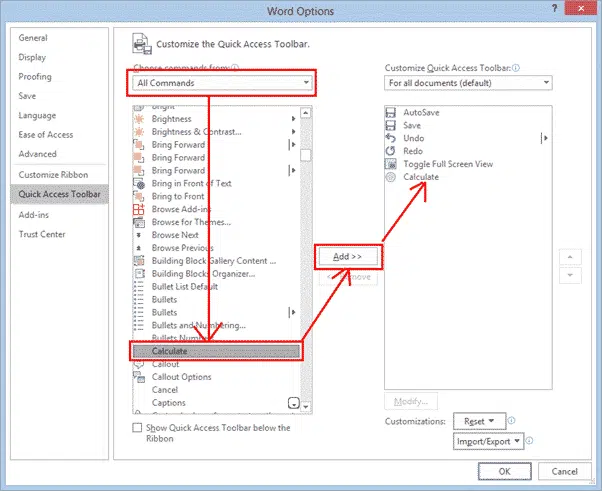Click the Brightness command icon
Image resolution: width=602 pixels, height=491 pixels.
pos(139,119)
